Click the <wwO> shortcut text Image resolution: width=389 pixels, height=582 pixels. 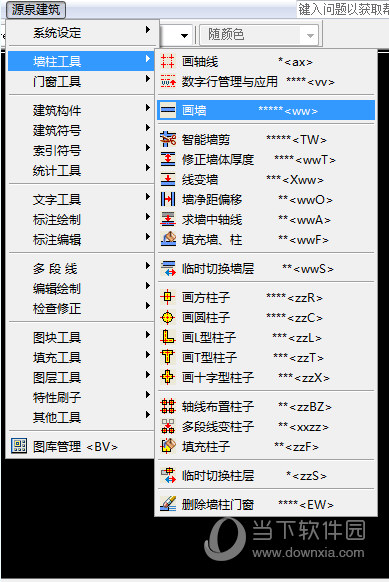(311, 200)
